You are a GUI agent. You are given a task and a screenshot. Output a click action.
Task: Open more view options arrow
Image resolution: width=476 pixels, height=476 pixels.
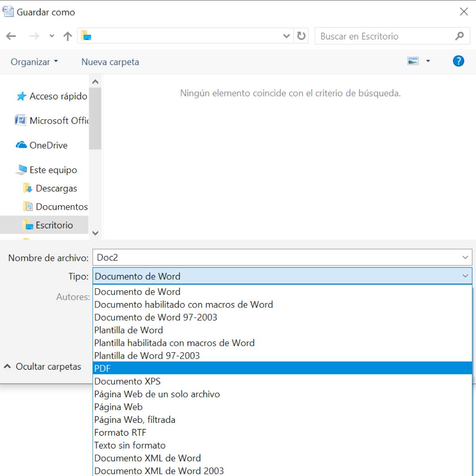(x=428, y=61)
